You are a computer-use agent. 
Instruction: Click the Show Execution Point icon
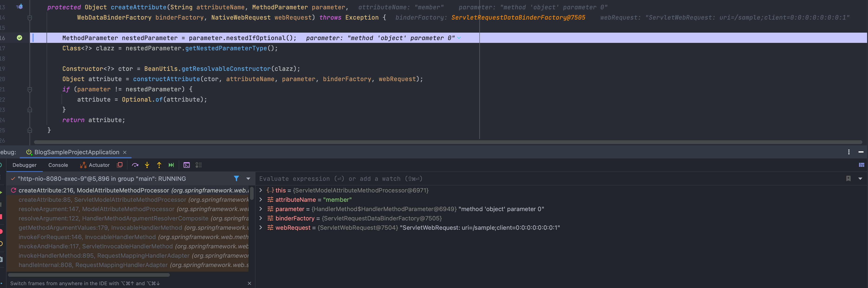[120, 165]
